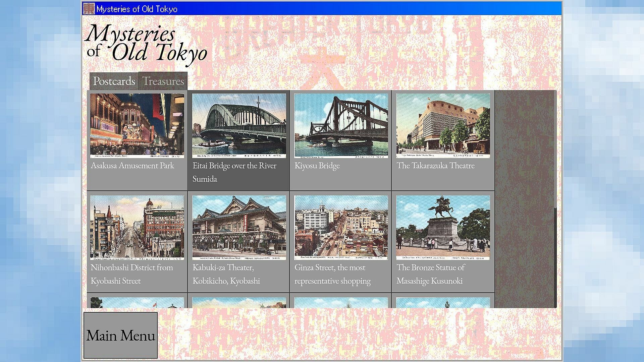The image size is (644, 362).
Task: Switch to the Treasures tab
Action: [x=163, y=81]
